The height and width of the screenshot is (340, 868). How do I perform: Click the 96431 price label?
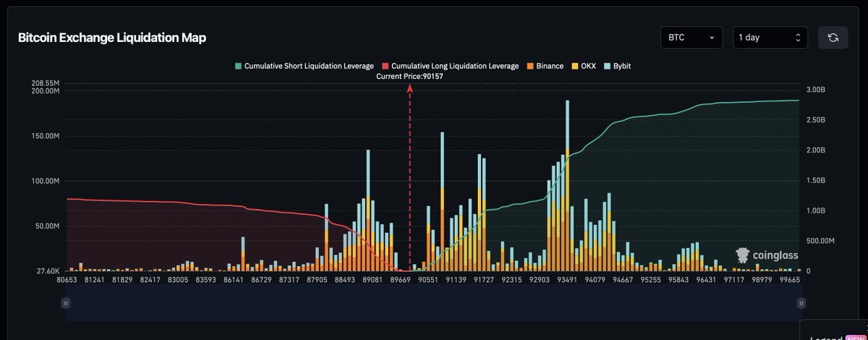coord(705,279)
